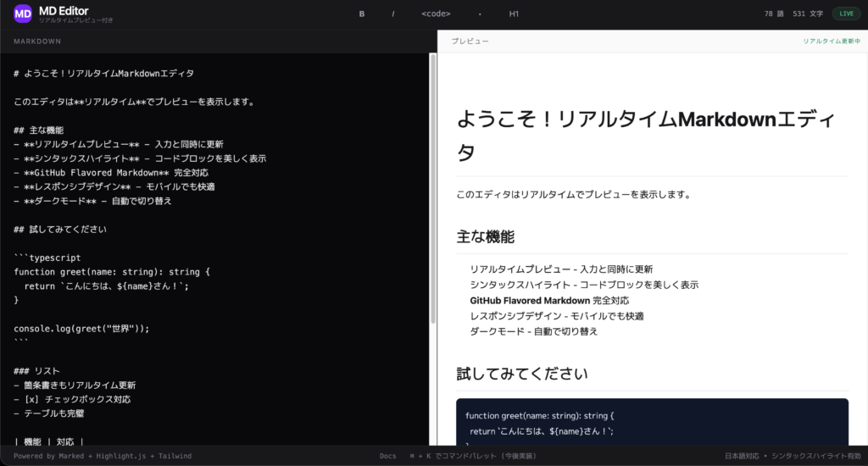Click editor line with '**レスポンシブデザイン**'
Screen dimensions: 868x466
(114, 187)
